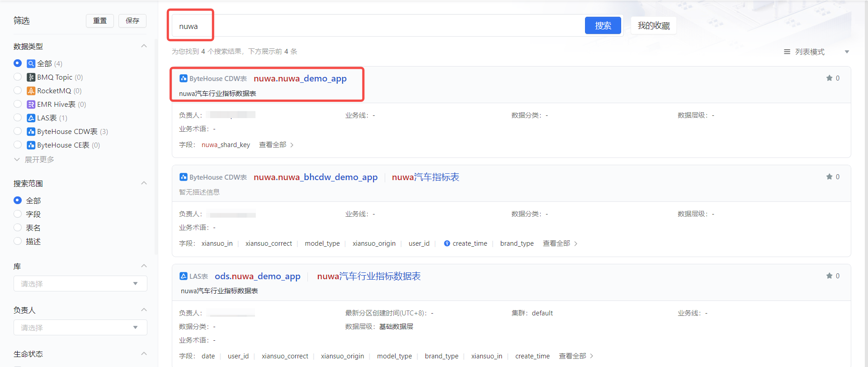Select the EMR Hive表 radio button
The width and height of the screenshot is (868, 367).
coord(18,104)
